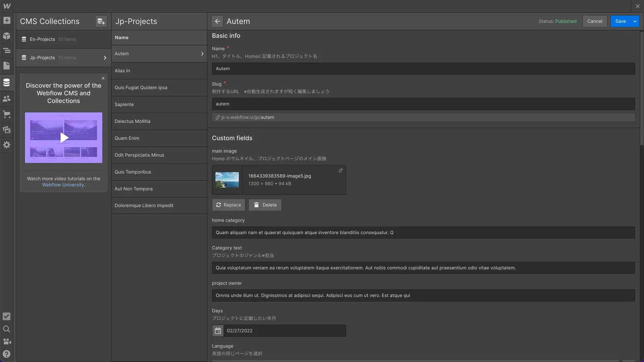Save the Autem item
This screenshot has width=644, height=362.
coord(620,21)
